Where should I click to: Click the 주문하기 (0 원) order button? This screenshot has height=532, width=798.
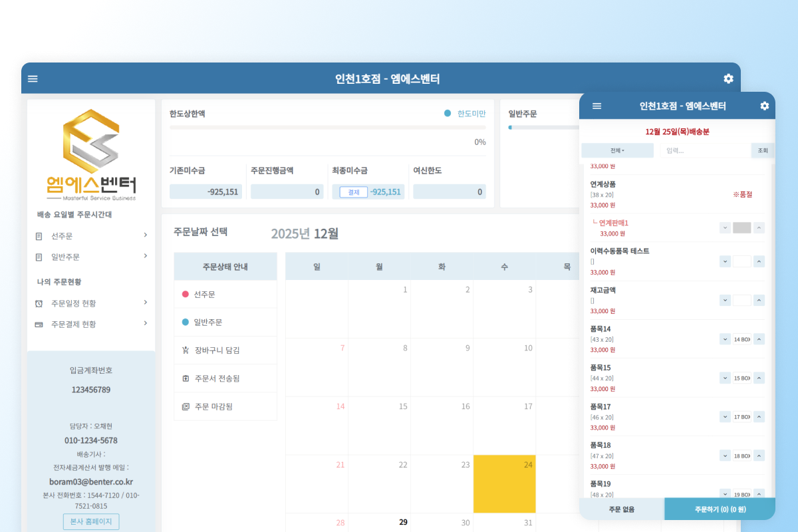(720, 508)
